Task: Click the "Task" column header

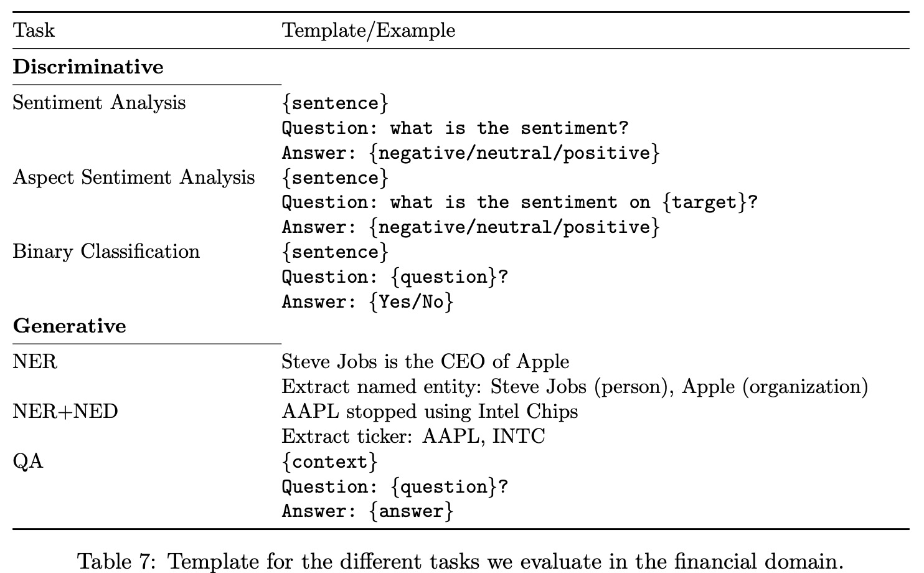Action: 34,31
